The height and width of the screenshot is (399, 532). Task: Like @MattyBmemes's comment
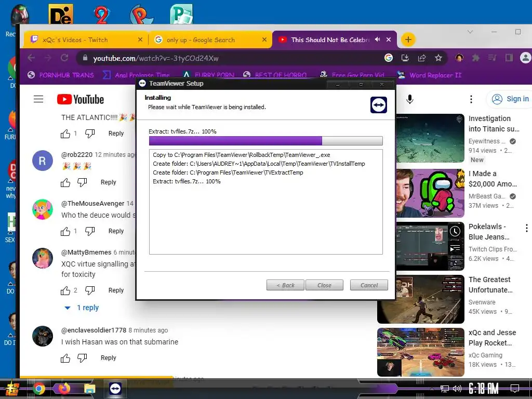click(65, 290)
